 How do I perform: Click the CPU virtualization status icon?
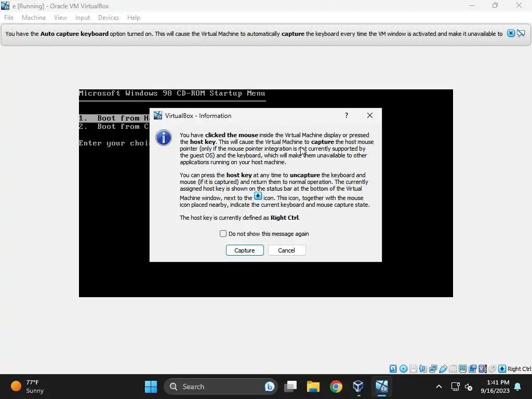pos(483,368)
